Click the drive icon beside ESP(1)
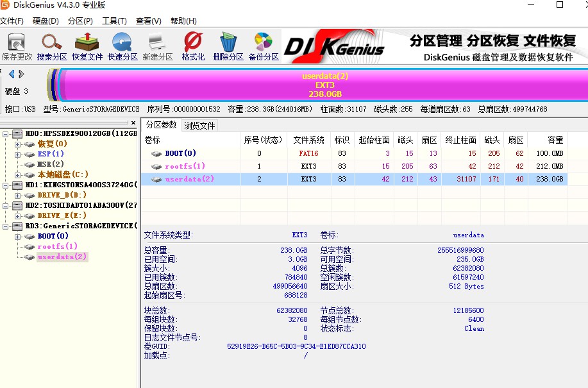 29,154
